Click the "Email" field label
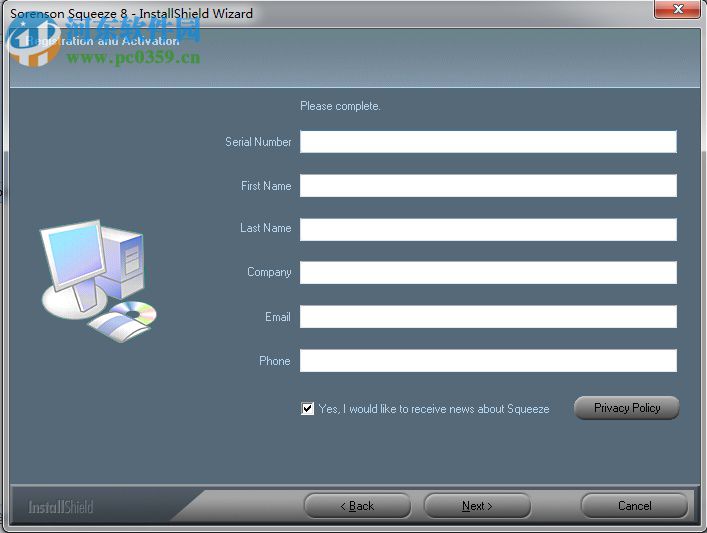 (278, 317)
